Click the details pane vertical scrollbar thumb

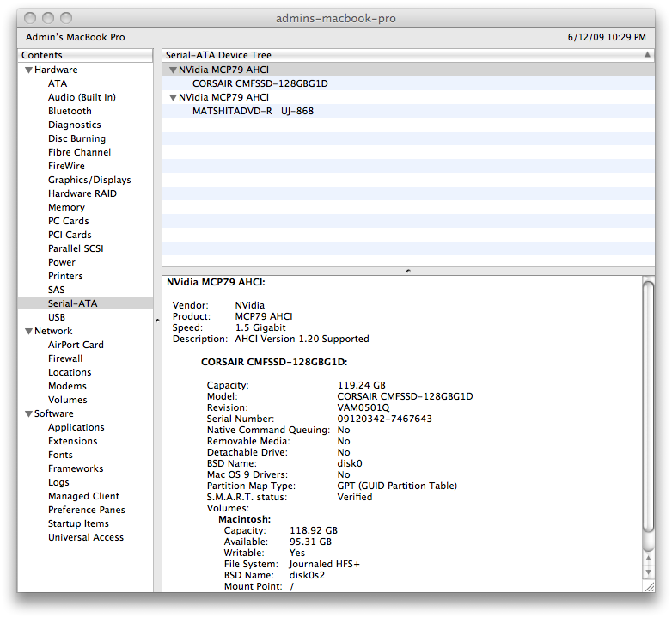(x=649, y=407)
